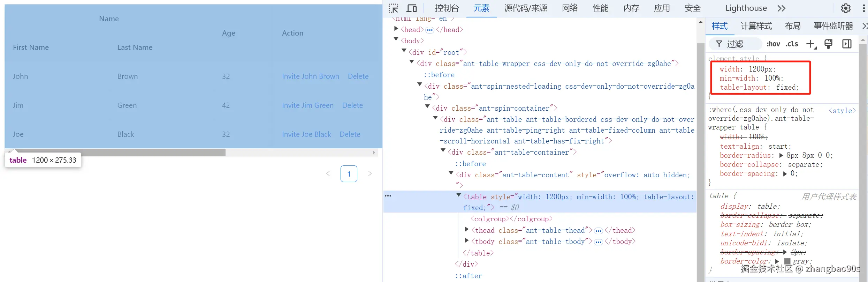Select the ::after pseudo-element row
868x282 pixels.
pos(468,276)
